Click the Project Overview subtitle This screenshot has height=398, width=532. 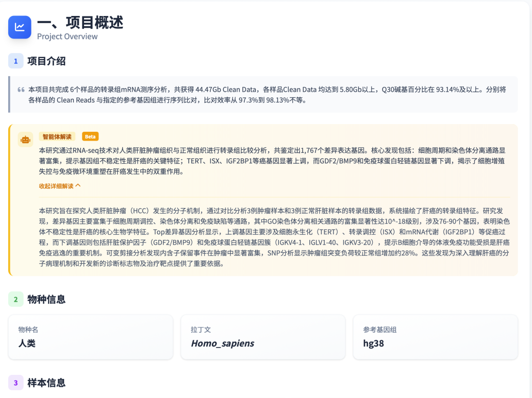coord(67,37)
